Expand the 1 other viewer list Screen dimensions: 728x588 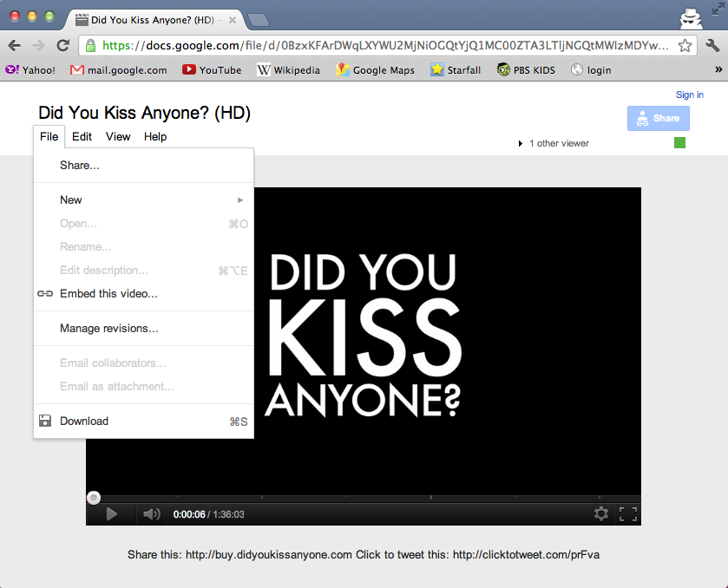[554, 143]
